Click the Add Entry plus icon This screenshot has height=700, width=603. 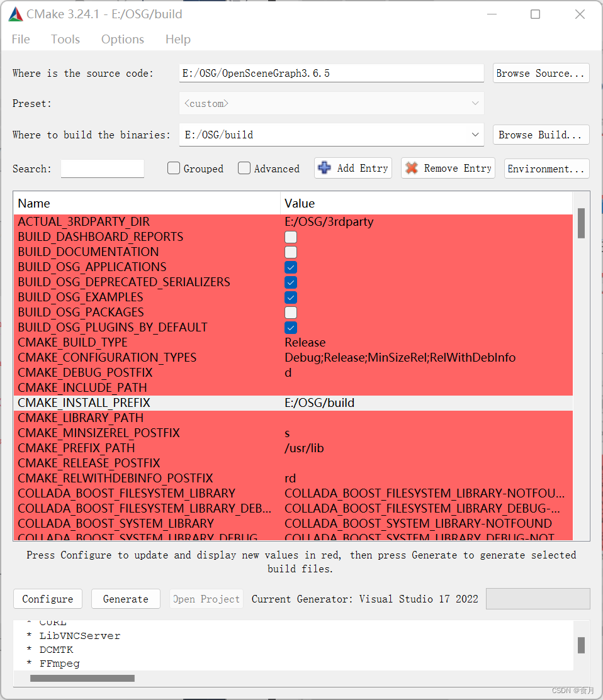pos(324,168)
